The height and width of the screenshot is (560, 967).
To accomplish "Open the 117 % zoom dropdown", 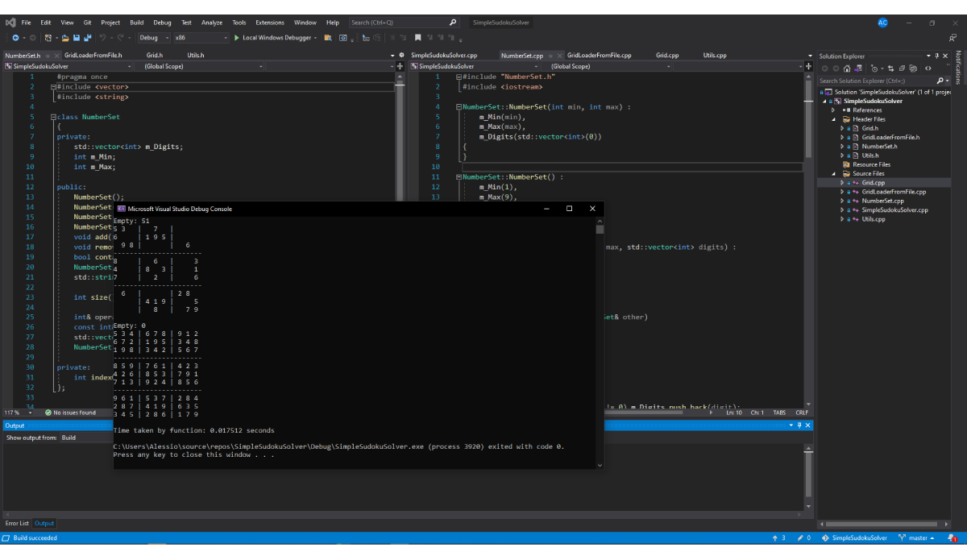I will pos(19,413).
